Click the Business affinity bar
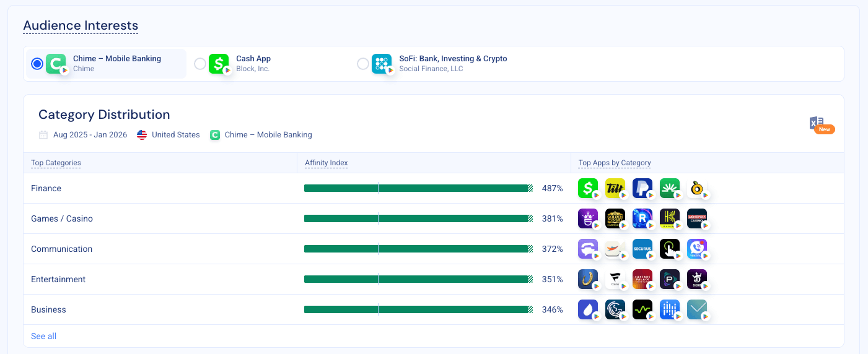This screenshot has width=868, height=354. coord(418,309)
